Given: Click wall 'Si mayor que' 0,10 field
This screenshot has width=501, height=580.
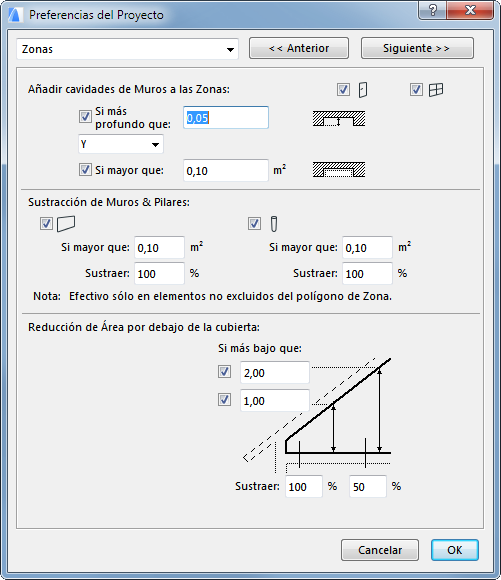Looking at the screenshot, I should pyautogui.click(x=159, y=247).
